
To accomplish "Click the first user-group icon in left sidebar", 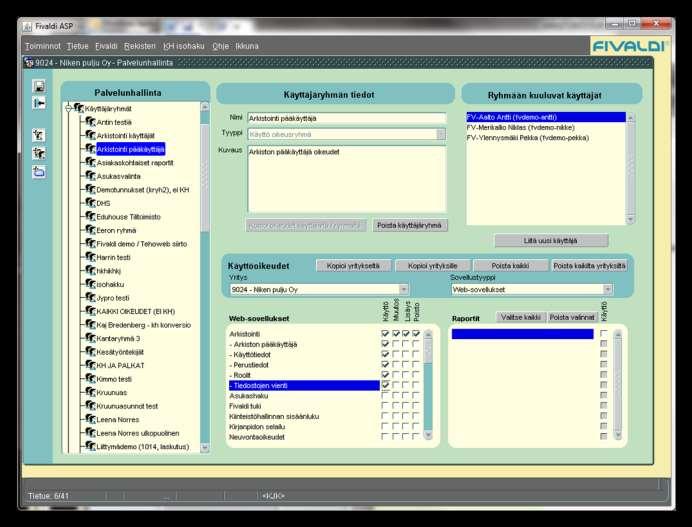I will (x=39, y=135).
